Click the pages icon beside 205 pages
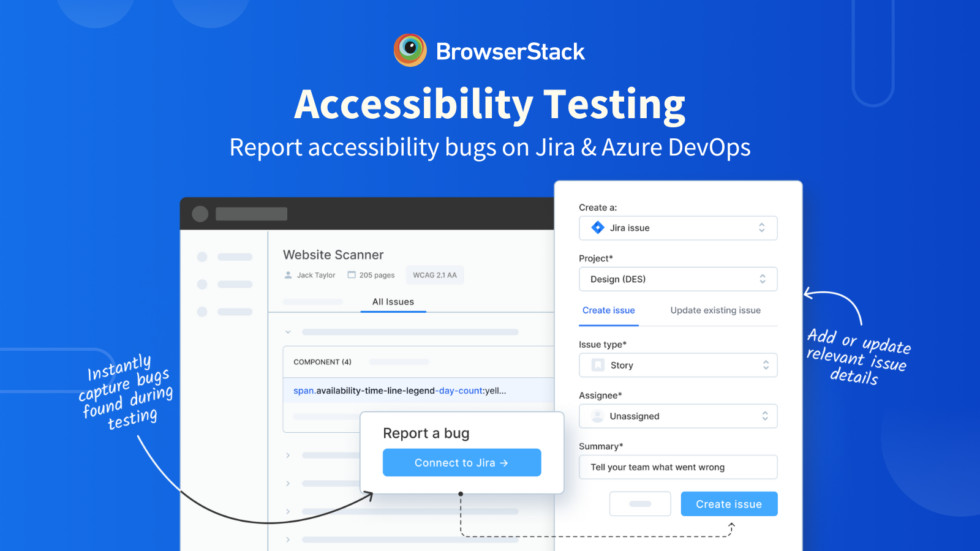The width and height of the screenshot is (980, 551). [352, 275]
